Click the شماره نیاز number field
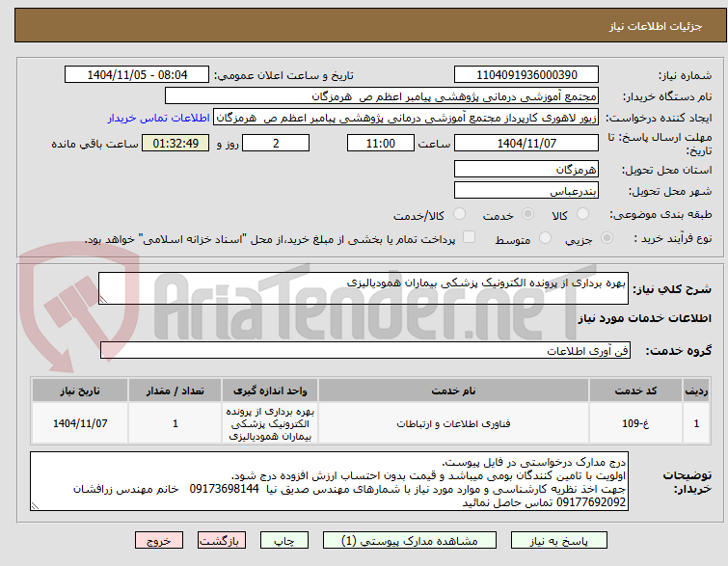 tap(526, 75)
